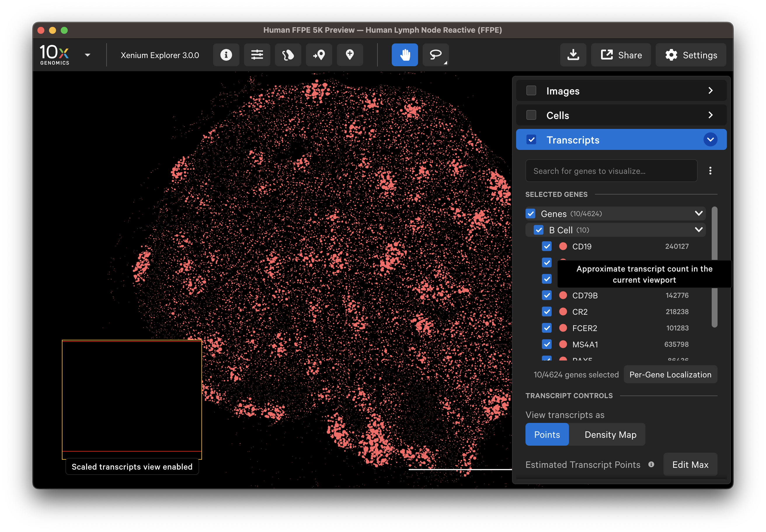Open the dataset info panel

coord(226,55)
